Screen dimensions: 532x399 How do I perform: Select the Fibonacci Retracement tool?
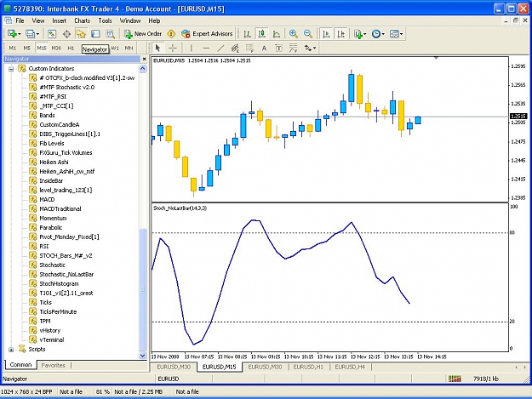[x=249, y=48]
